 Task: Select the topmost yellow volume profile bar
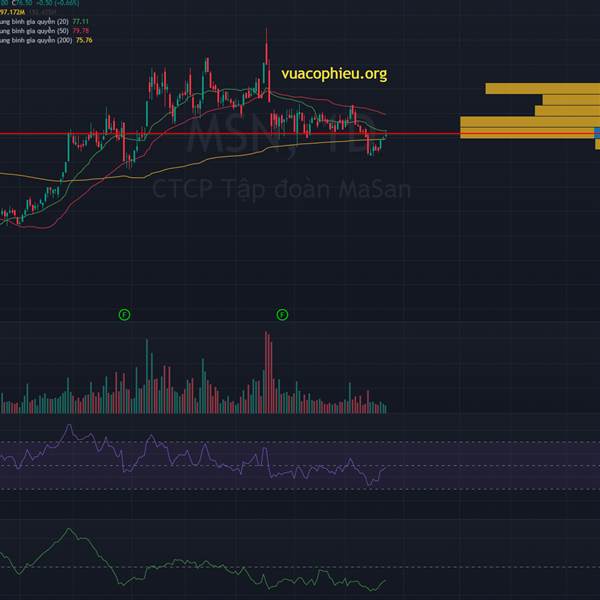543,88
